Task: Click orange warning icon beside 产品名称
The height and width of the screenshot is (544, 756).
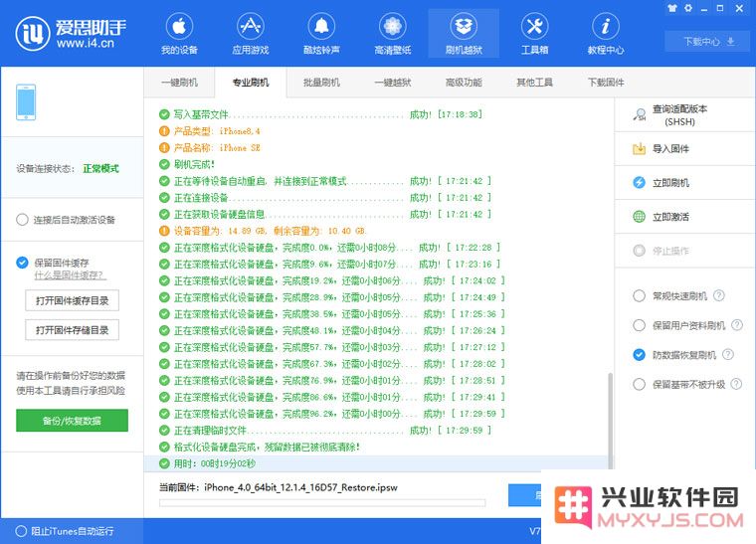Action: point(164,147)
